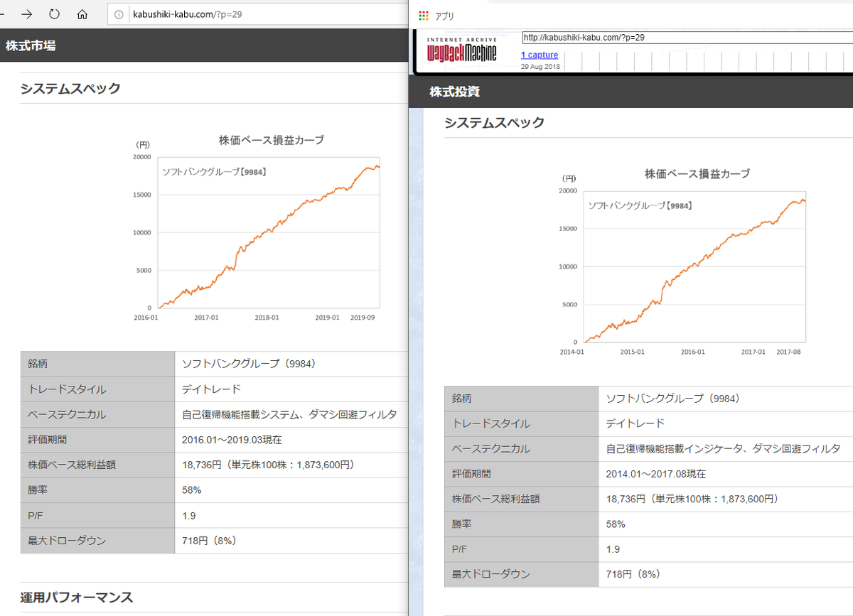The width and height of the screenshot is (853, 616).
Task: Click 銘柄 row label in right table
Action: 462,399
